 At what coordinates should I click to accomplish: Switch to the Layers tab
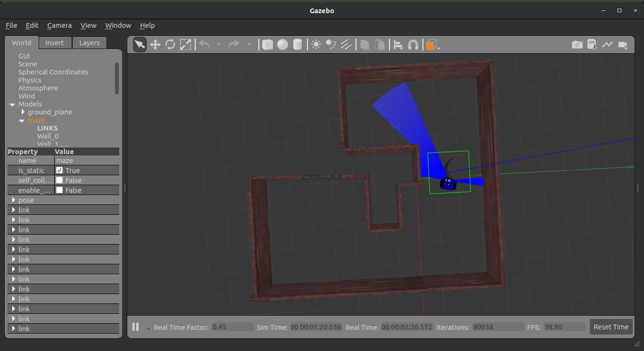tap(90, 43)
